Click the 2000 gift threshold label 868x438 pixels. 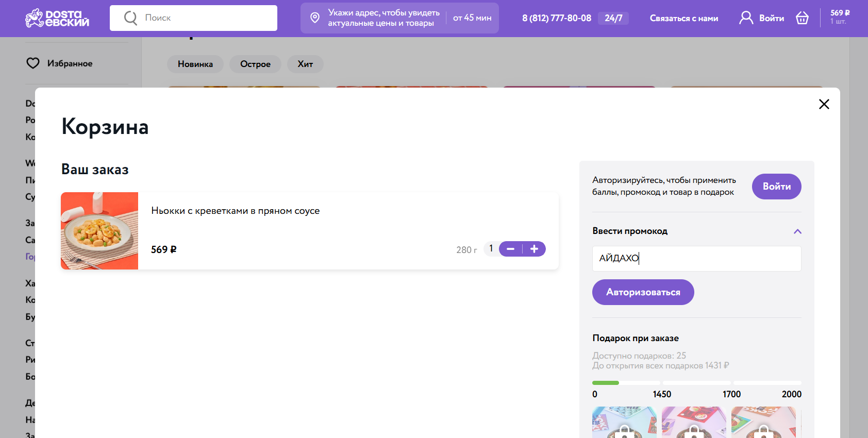[x=792, y=394]
